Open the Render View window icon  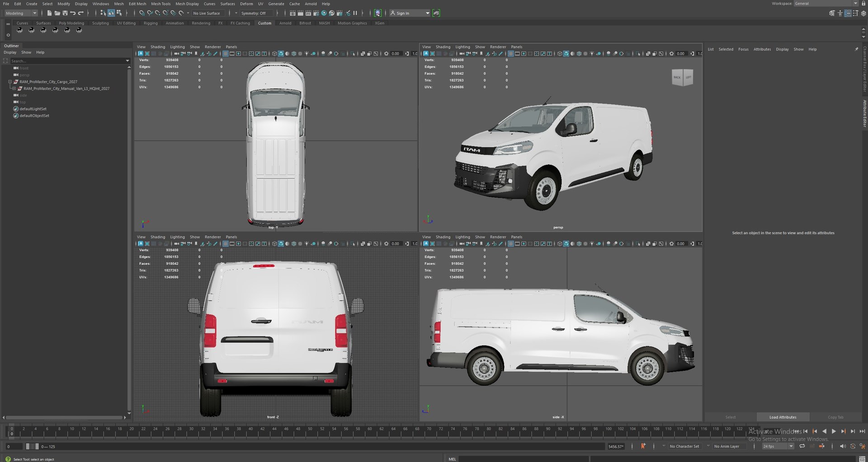[292, 13]
